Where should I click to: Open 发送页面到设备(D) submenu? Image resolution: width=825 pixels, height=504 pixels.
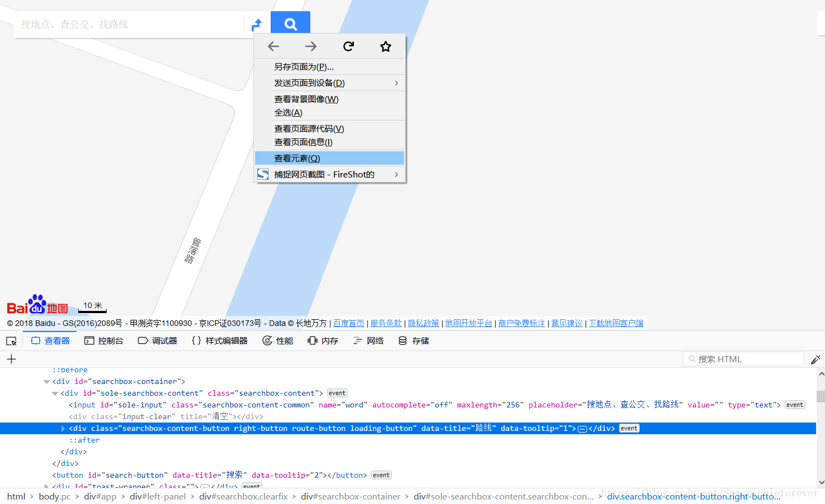(x=329, y=83)
